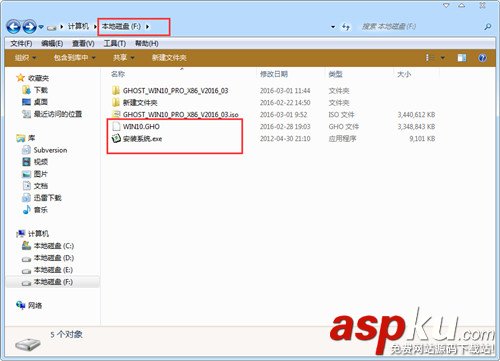The image size is (500, 361).
Task: Select 本地磁盘 (C:) in the sidebar
Action: coord(54,246)
